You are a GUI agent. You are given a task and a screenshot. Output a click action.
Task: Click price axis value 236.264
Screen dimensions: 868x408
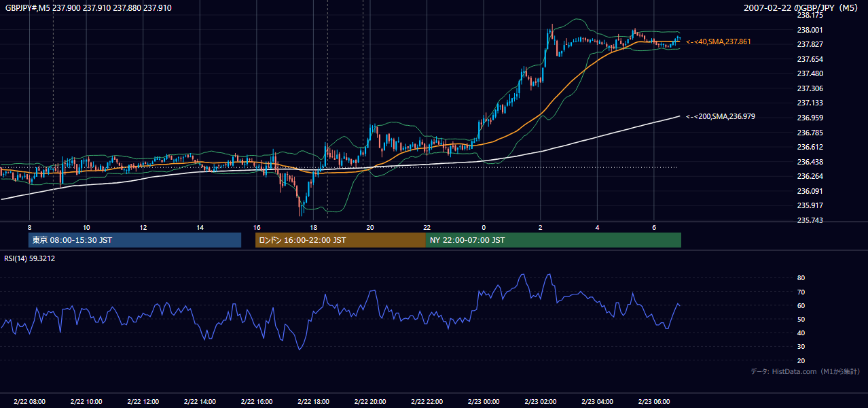(810, 176)
